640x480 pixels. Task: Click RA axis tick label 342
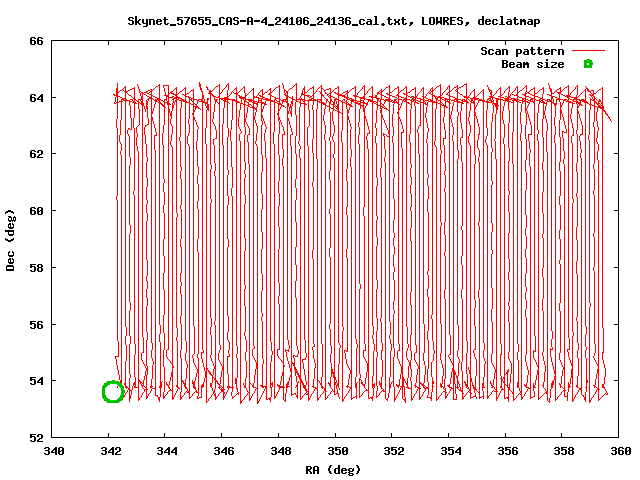click(111, 451)
